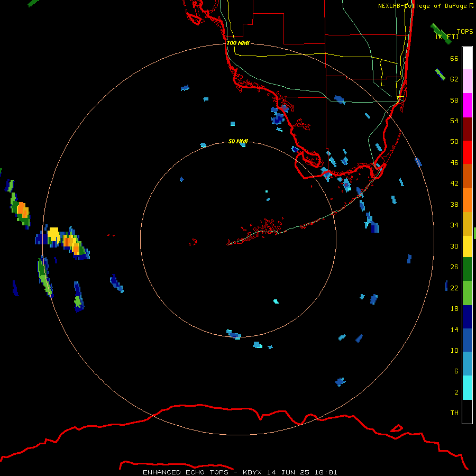Click the white swatch above 66 on the legend

click(467, 58)
